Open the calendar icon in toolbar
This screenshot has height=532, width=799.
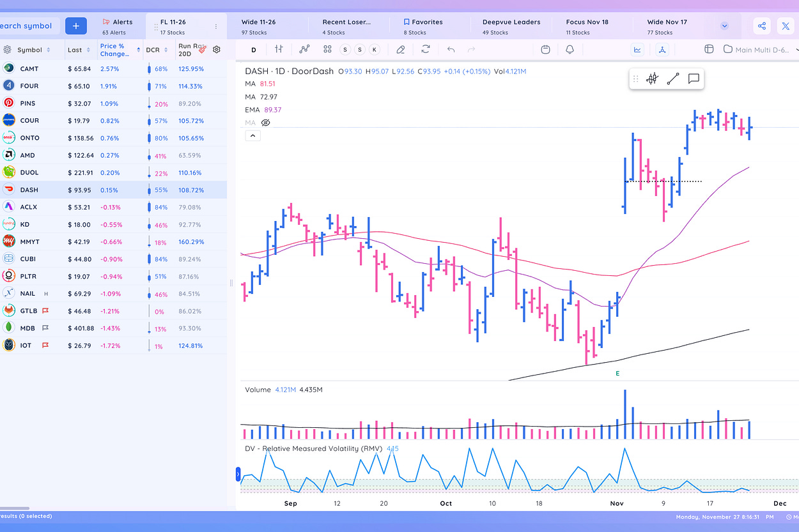coord(545,49)
